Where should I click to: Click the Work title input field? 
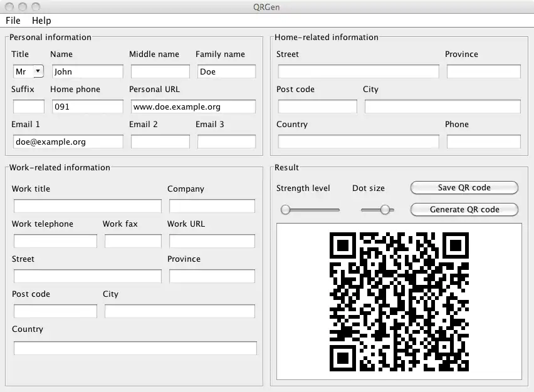(88, 206)
